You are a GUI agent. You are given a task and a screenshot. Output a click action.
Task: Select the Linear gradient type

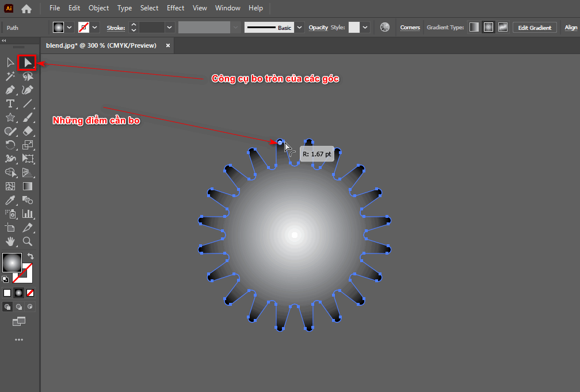(x=474, y=28)
